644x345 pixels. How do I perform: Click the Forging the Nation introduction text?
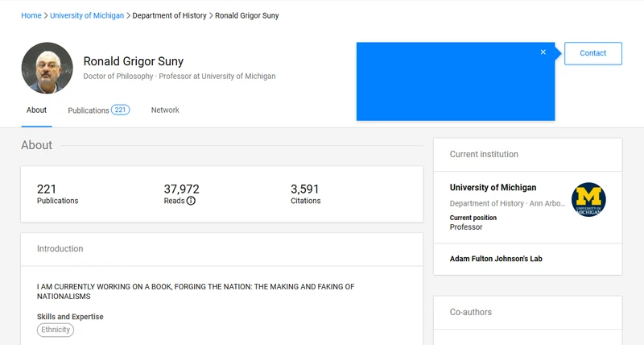196,292
